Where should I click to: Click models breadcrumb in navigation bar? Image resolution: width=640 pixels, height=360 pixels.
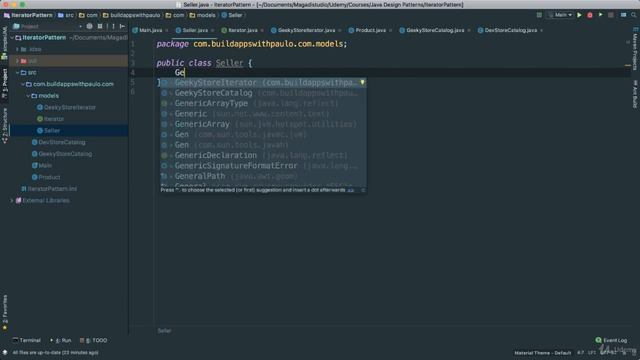click(202, 15)
